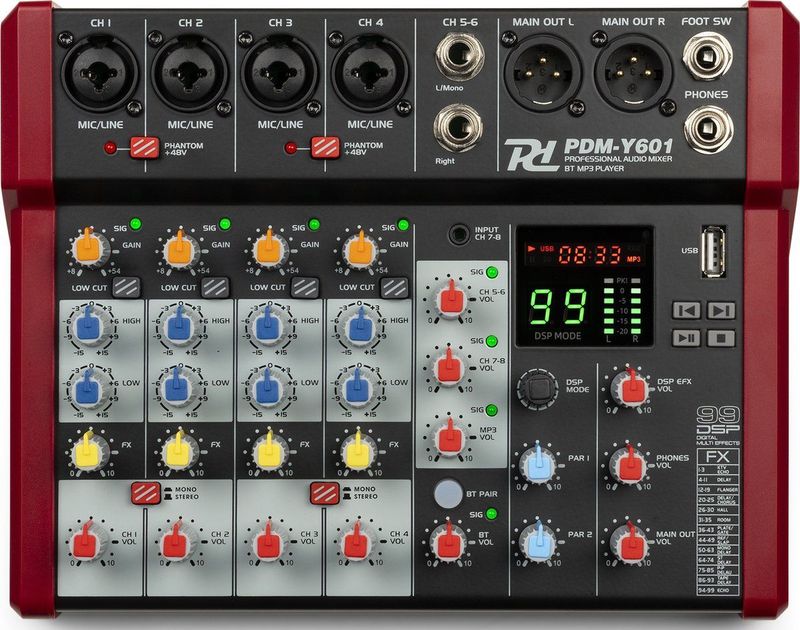Click the DSP EFX VOL knob
Image resolution: width=800 pixels, height=630 pixels.
point(630,389)
